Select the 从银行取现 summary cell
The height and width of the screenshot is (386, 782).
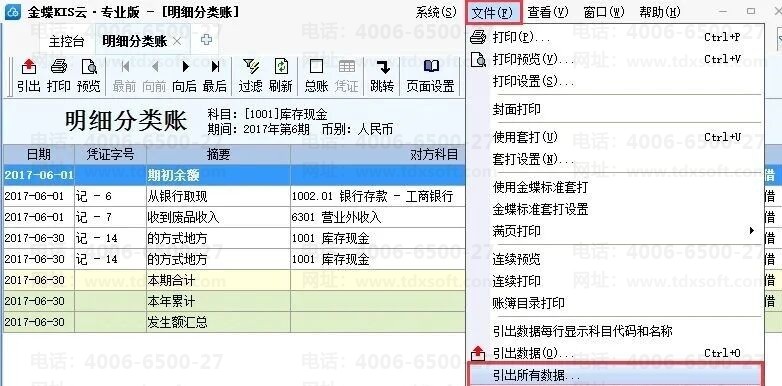coord(218,196)
